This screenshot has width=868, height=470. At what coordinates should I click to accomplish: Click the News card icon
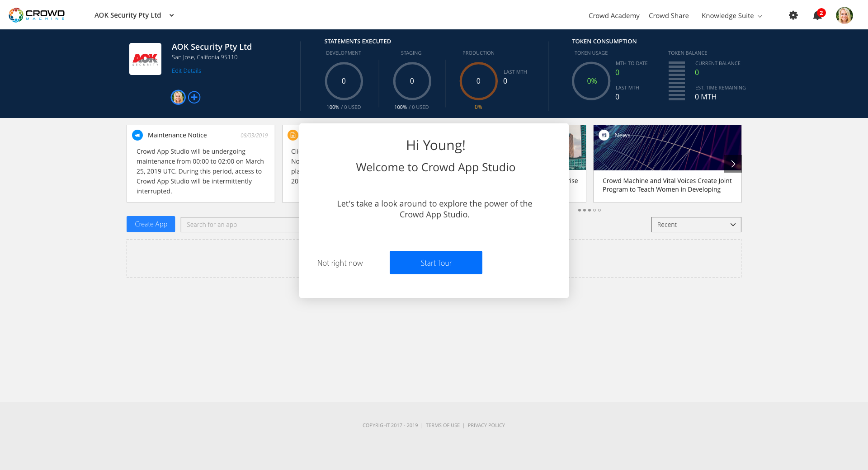click(x=604, y=135)
